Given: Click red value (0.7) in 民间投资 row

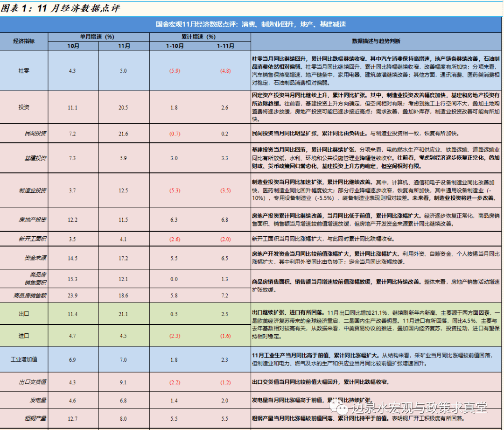Looking at the screenshot, I should tap(175, 134).
